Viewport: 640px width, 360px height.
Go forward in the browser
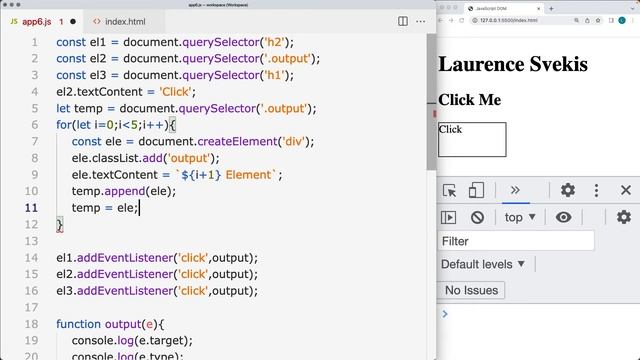click(451, 20)
